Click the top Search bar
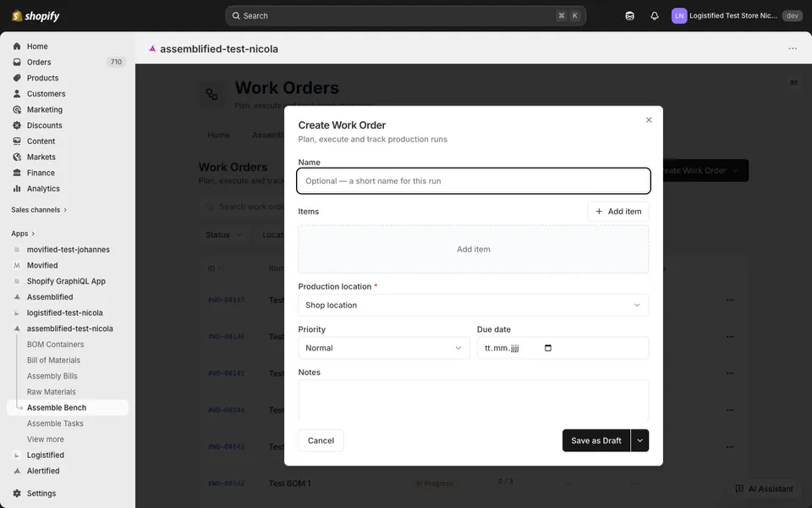Screen dimensions: 812x508 tap(405, 16)
